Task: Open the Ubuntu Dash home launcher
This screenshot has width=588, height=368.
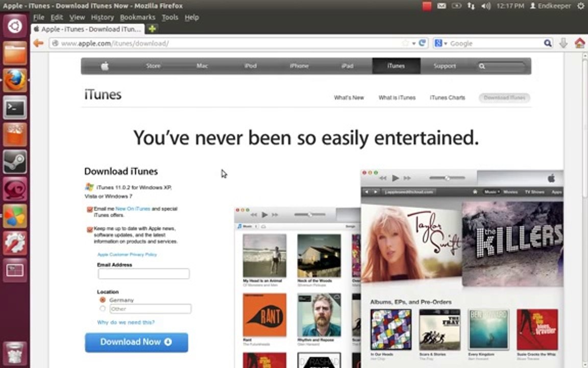Action: coord(15,26)
